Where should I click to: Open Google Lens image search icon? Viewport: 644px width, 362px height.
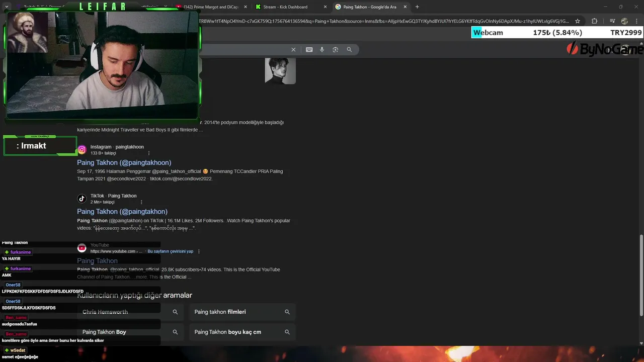336,50
